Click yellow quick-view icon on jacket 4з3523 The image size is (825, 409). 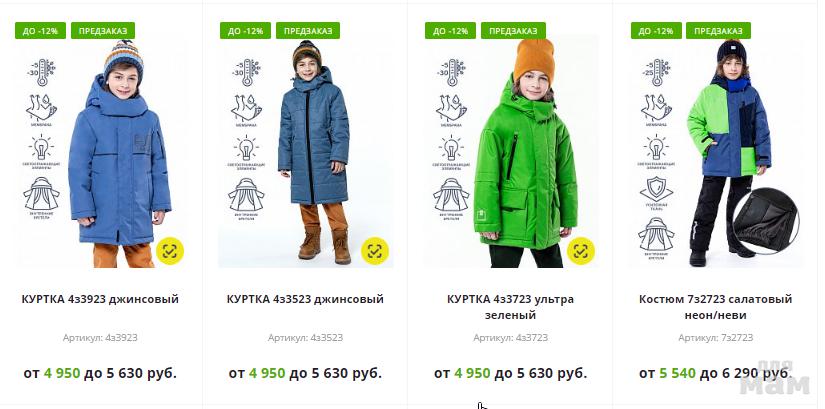[x=375, y=251]
